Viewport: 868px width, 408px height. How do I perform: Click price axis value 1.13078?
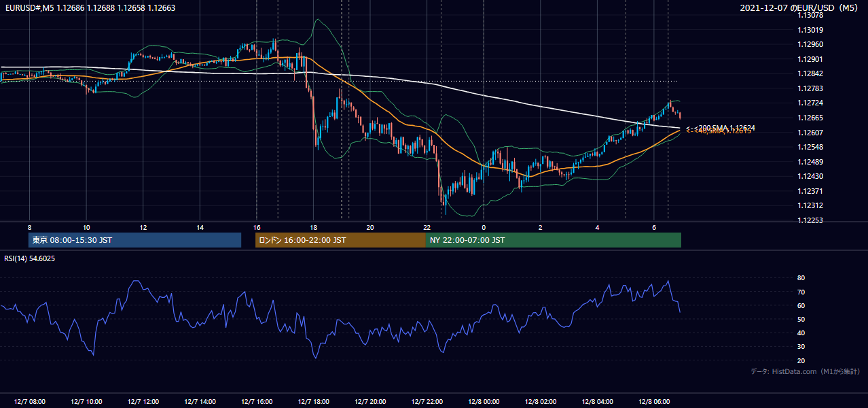click(810, 15)
